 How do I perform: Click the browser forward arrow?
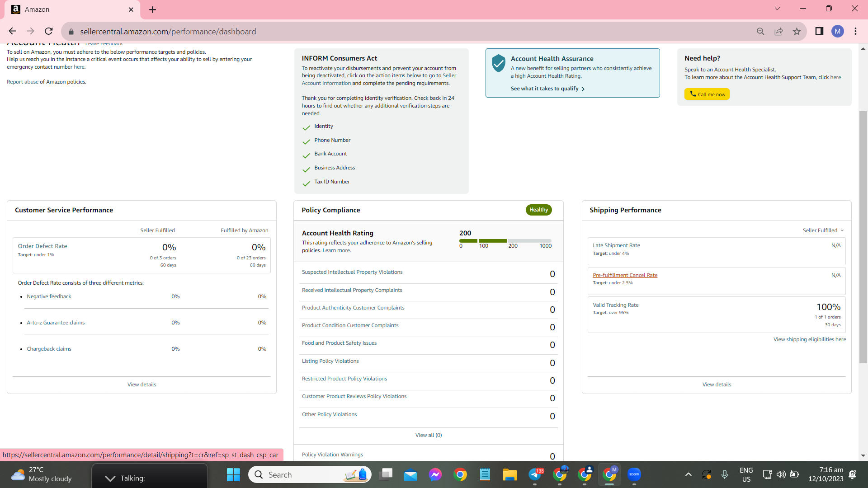30,31
